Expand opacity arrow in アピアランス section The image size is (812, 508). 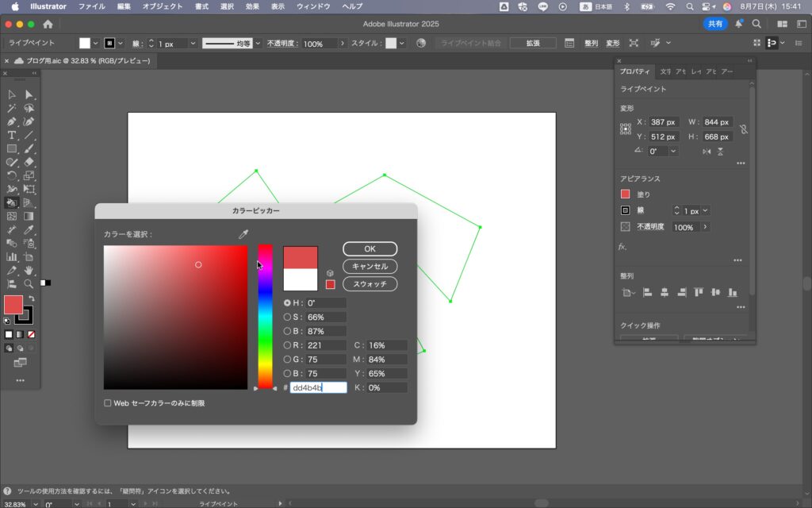[x=705, y=227]
